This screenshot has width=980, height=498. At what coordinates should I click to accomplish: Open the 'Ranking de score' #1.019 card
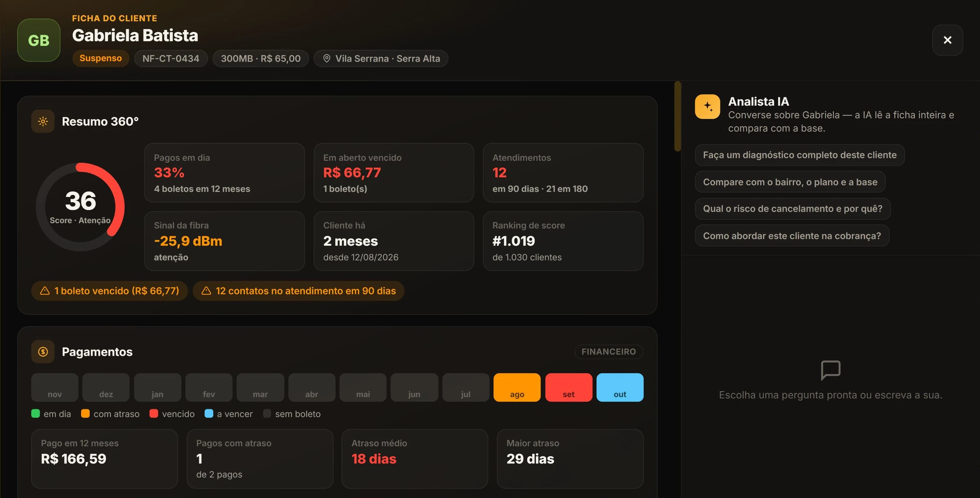pyautogui.click(x=563, y=241)
